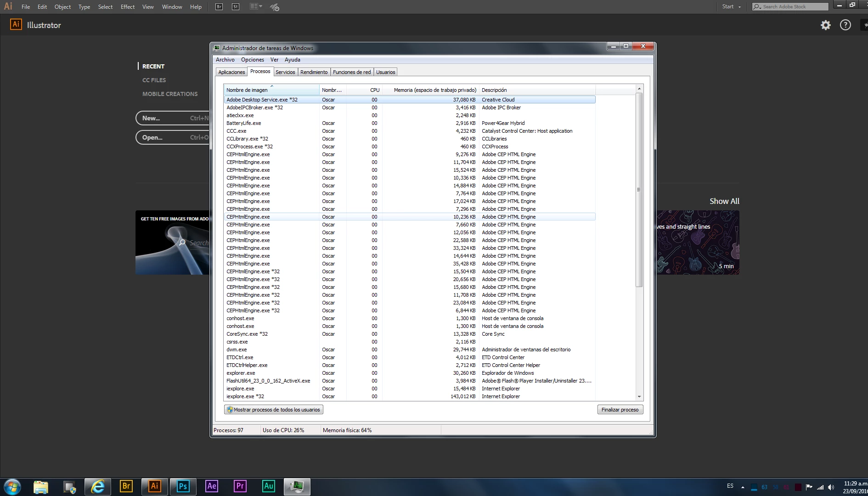The width and height of the screenshot is (868, 496).
Task: Sort by Nombre de imagen column header
Action: click(271, 90)
